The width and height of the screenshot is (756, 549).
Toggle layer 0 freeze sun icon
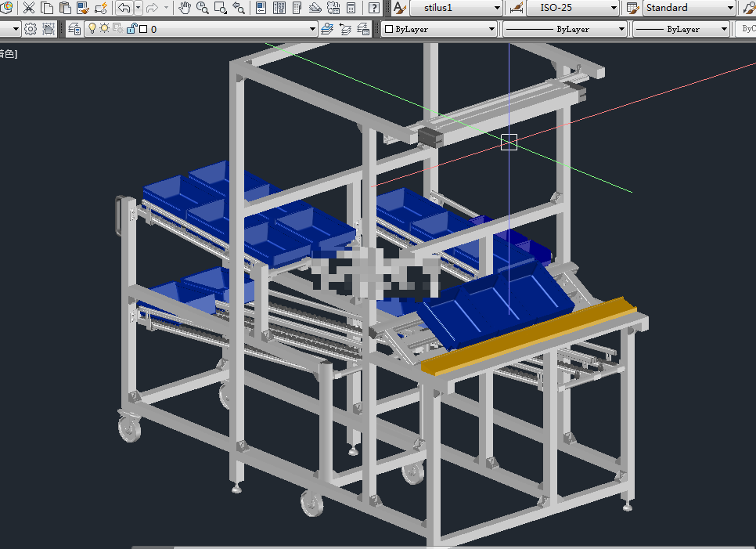[x=104, y=28]
